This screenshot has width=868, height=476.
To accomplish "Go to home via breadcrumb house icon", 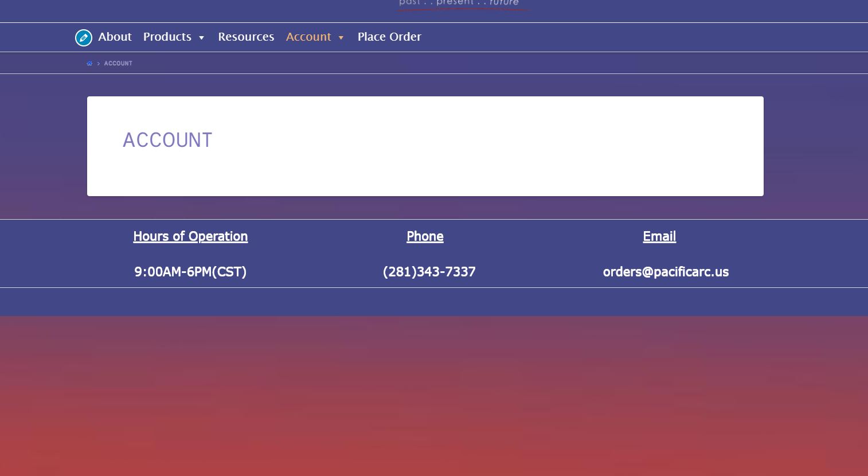I will 89,64.
